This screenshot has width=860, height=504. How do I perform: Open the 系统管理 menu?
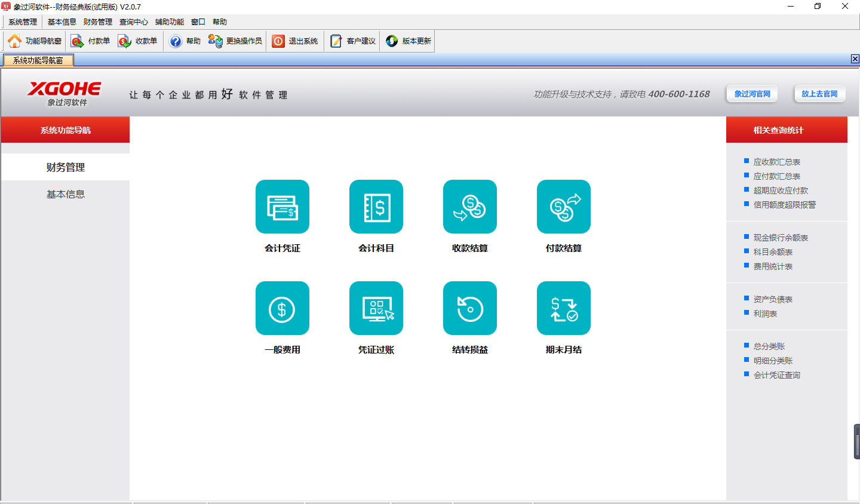pyautogui.click(x=23, y=22)
